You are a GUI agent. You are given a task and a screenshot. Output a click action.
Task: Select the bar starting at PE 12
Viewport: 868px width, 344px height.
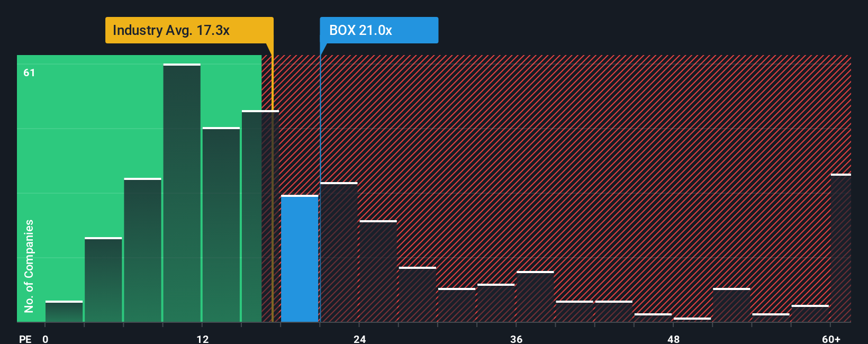point(221,224)
